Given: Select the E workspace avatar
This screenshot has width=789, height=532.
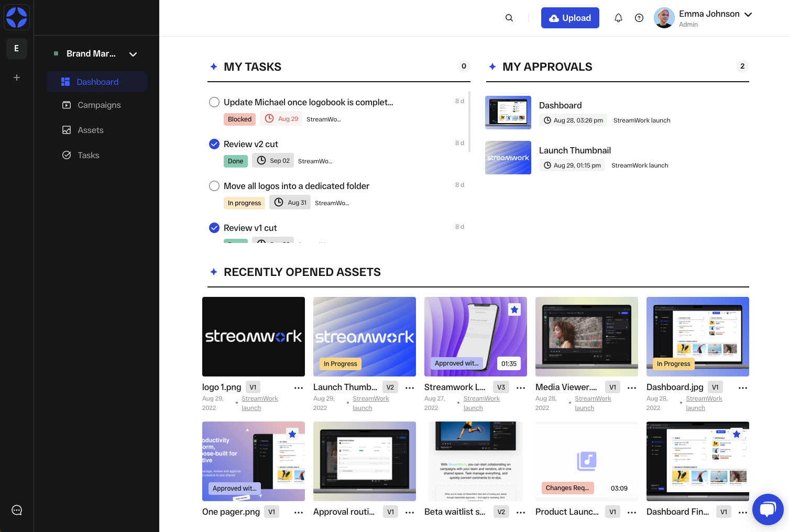Looking at the screenshot, I should coord(17,49).
